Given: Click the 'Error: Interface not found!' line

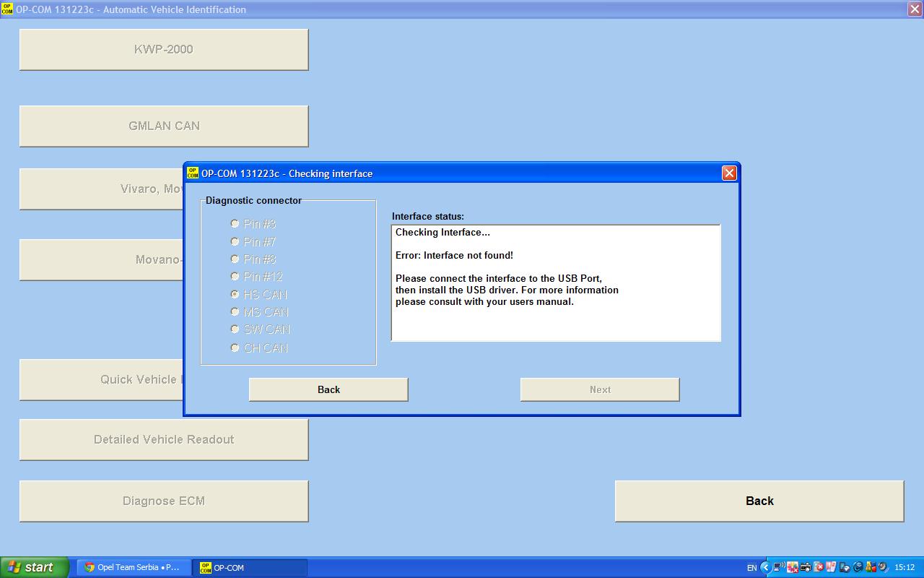Looking at the screenshot, I should [454, 255].
